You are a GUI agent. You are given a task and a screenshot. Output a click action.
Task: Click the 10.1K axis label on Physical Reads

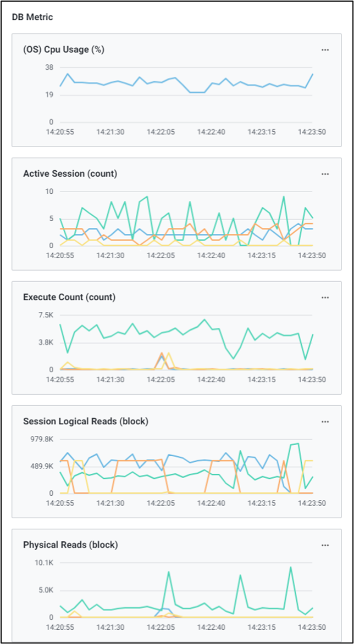pos(45,563)
